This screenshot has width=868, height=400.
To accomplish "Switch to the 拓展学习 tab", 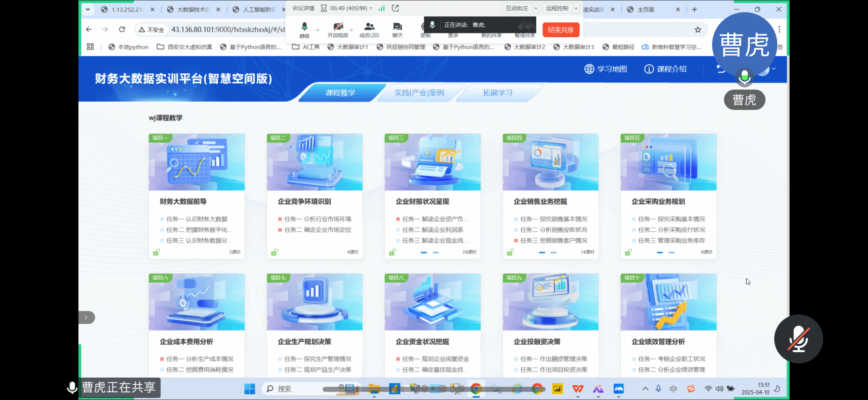I will [498, 93].
